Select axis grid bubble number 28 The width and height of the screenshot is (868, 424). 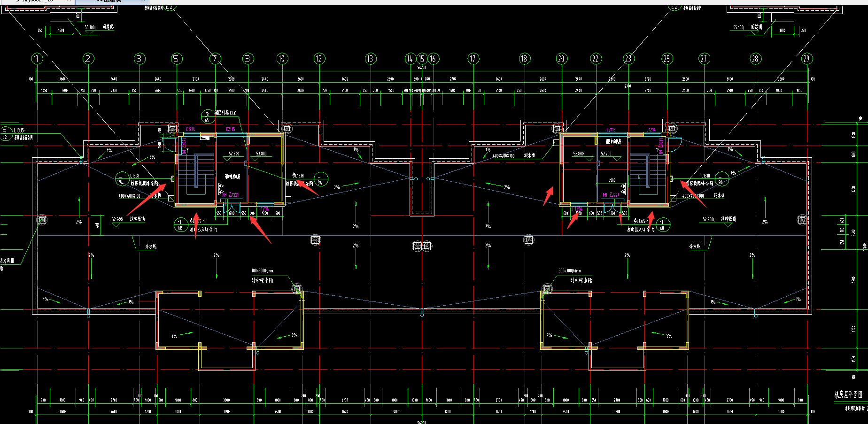tap(755, 59)
